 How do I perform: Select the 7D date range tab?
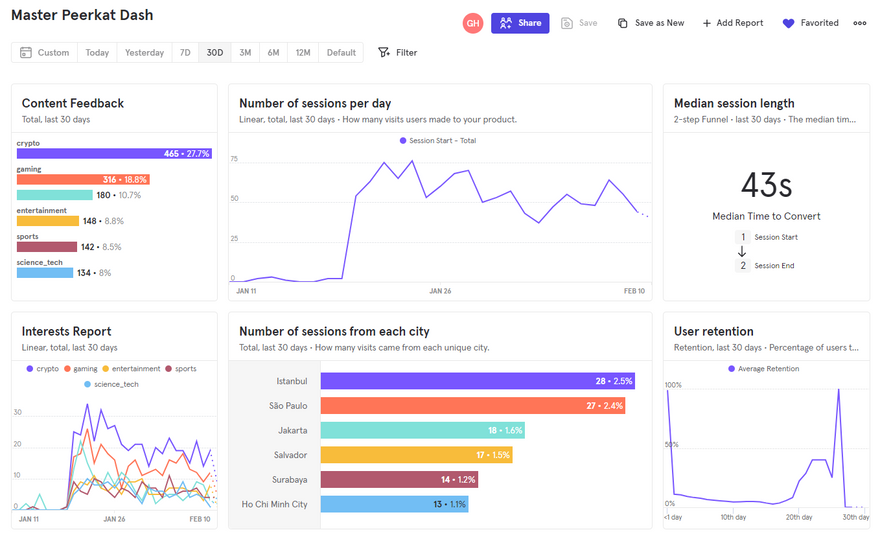pyautogui.click(x=185, y=53)
